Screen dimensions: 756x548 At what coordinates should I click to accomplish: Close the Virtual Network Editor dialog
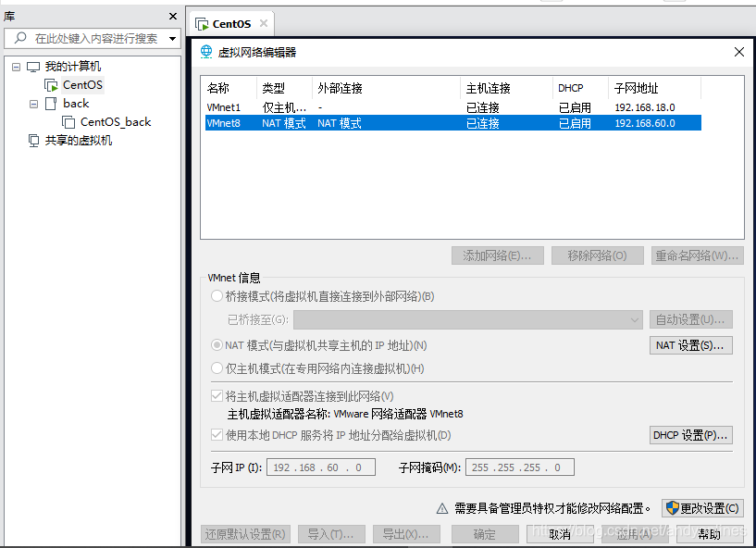coord(739,52)
